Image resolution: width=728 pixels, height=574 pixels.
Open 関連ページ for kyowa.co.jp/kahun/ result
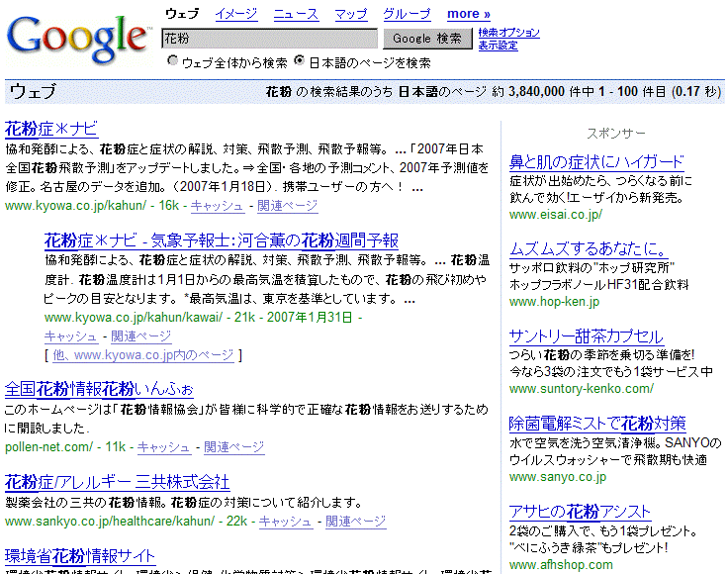(x=288, y=206)
